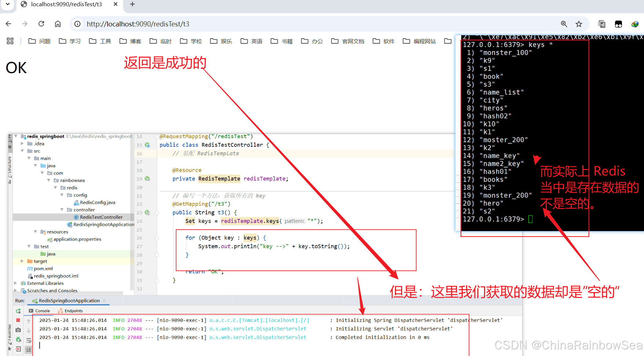
Task: Toggle soft-wrap in the console
Action: (x=29, y=340)
